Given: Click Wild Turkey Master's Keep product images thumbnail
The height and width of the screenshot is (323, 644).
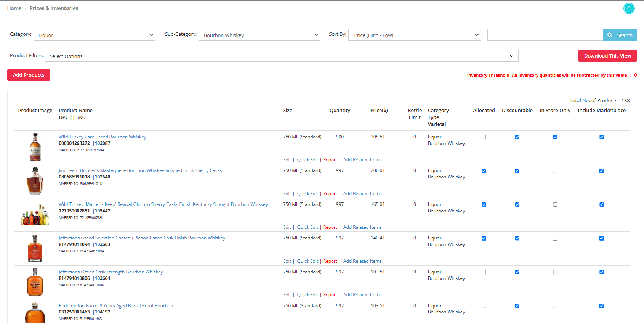Looking at the screenshot, I should [35, 215].
